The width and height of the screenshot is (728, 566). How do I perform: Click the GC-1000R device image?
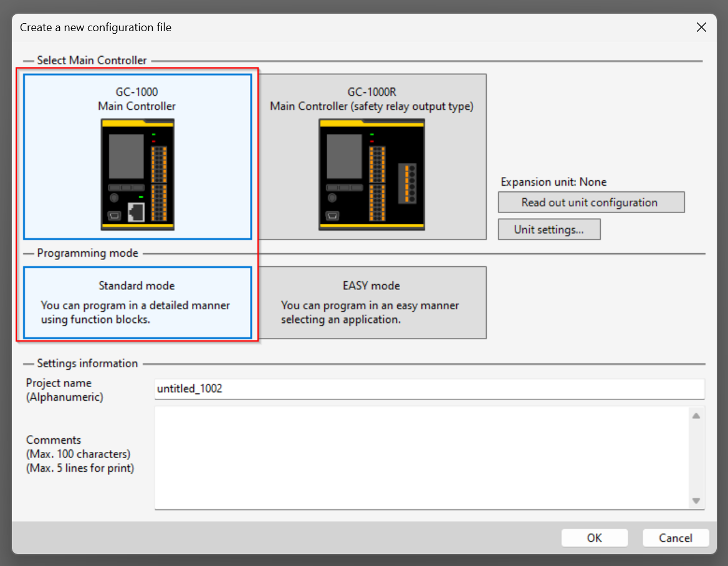(372, 175)
